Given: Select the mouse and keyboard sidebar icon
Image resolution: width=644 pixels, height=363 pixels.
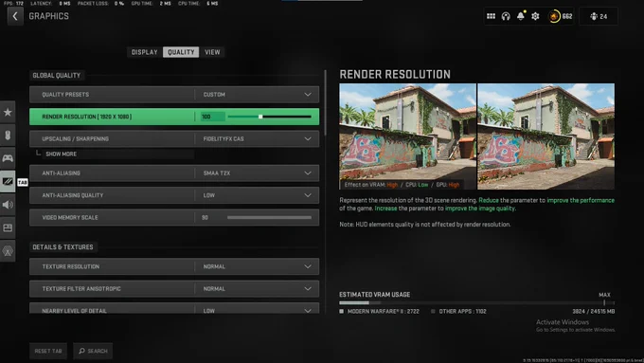Looking at the screenshot, I should pos(8,136).
